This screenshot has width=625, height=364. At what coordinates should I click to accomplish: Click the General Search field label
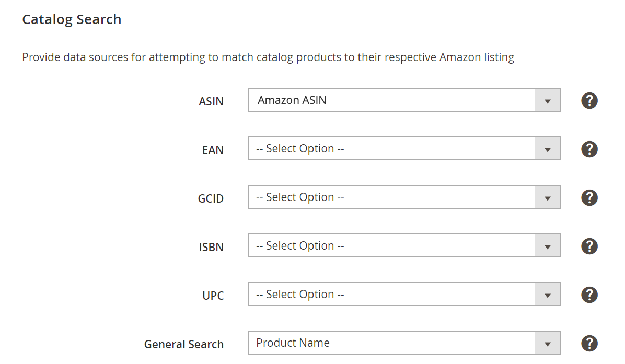(x=184, y=344)
